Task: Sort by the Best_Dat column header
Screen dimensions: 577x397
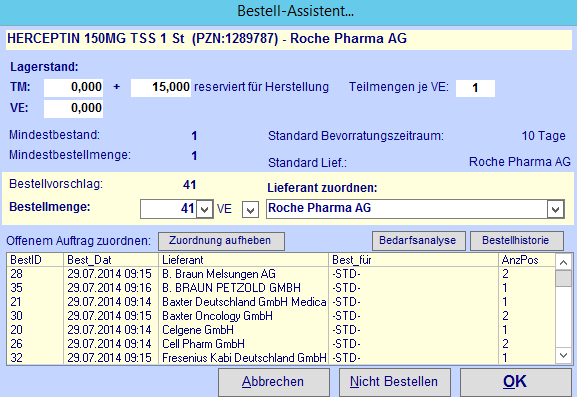Action: click(111, 260)
